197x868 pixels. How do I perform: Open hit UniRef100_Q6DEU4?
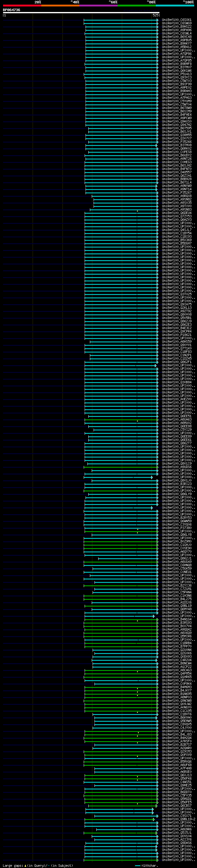177,213
